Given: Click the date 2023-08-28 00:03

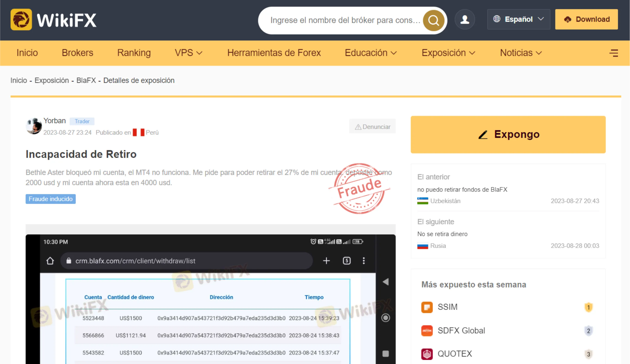Looking at the screenshot, I should [x=575, y=246].
